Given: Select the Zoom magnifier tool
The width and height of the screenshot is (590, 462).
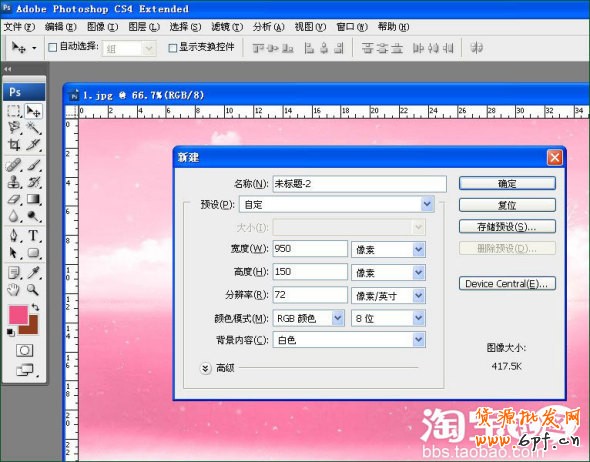Looking at the screenshot, I should pos(33,290).
